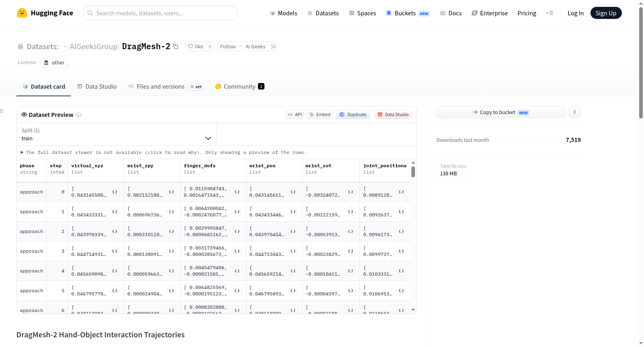Expand joint_positions cell in step 0 row
644x347 pixels.
pos(401,192)
